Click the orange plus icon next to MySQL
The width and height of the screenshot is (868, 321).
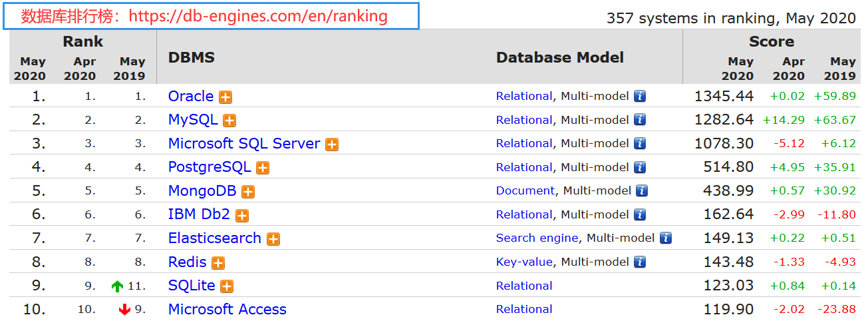click(229, 121)
